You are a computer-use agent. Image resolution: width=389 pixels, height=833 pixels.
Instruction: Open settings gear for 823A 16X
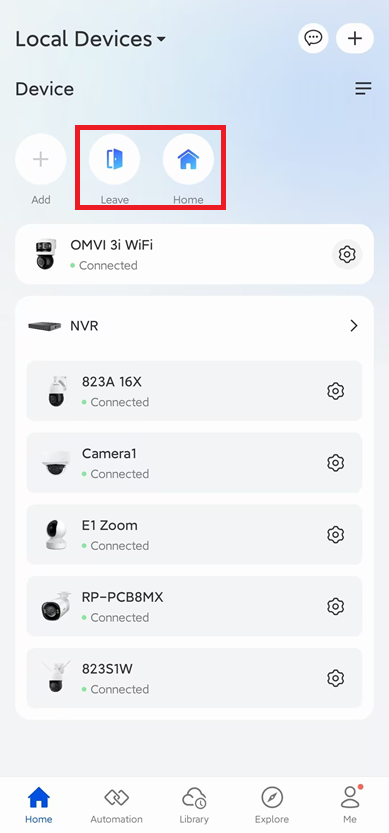tap(335, 392)
